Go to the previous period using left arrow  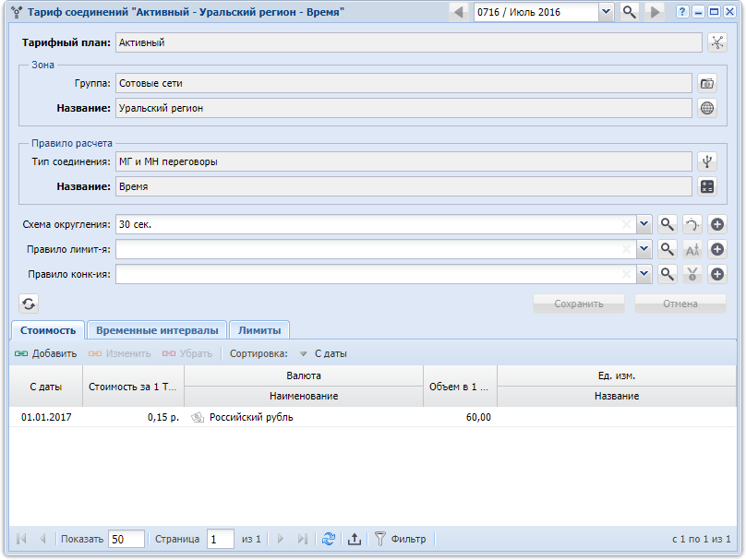[459, 12]
